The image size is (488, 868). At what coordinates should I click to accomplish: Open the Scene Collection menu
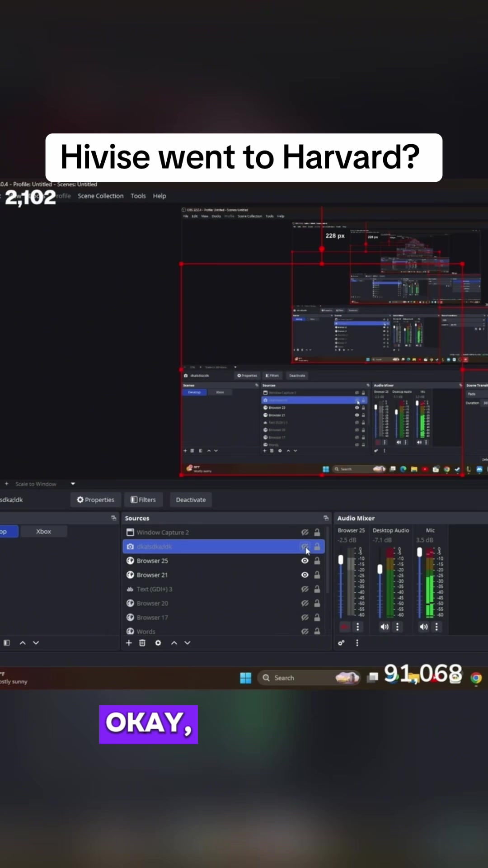(x=100, y=196)
